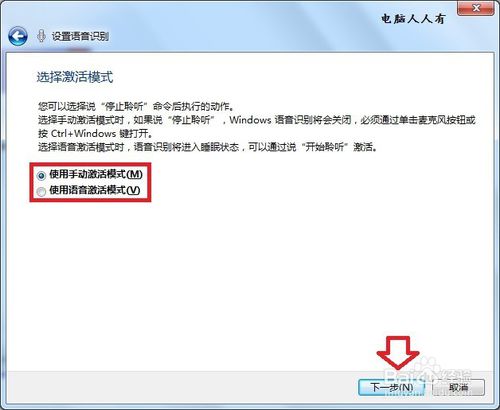
Task: Click the description line mentioning 睡眠状态
Action: pyautogui.click(x=208, y=147)
